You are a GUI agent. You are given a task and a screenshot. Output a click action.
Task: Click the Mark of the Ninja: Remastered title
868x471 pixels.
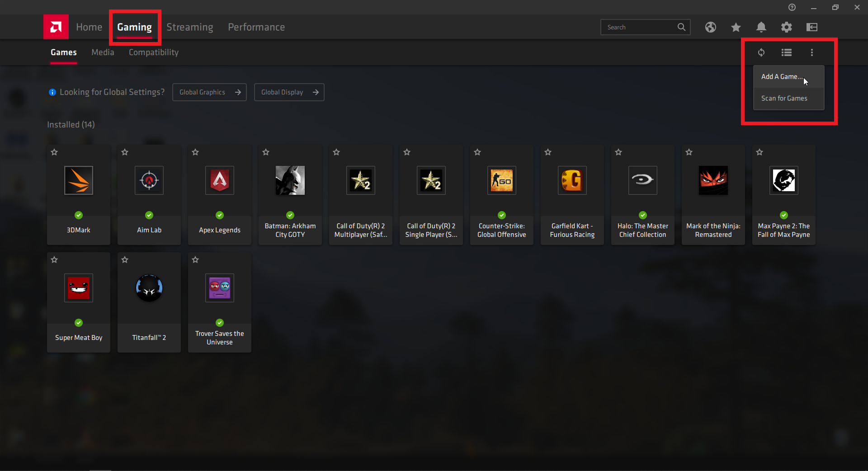click(713, 230)
